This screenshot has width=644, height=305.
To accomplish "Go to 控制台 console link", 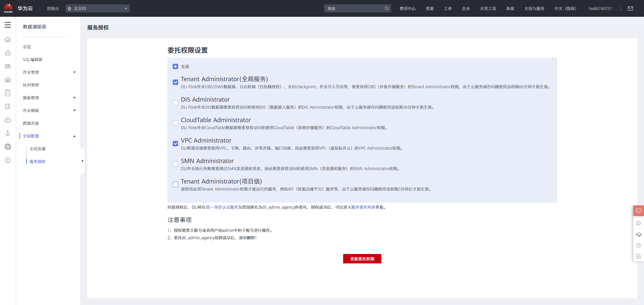I will tap(53, 9).
